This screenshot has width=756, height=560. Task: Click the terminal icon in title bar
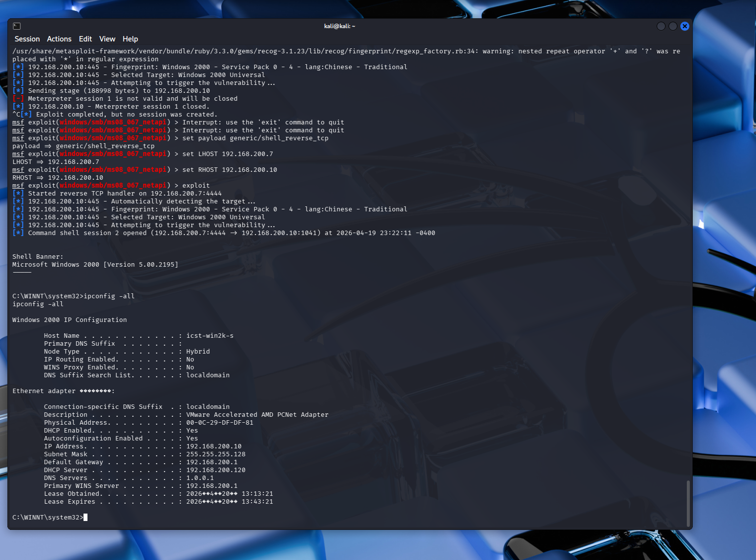point(17,26)
